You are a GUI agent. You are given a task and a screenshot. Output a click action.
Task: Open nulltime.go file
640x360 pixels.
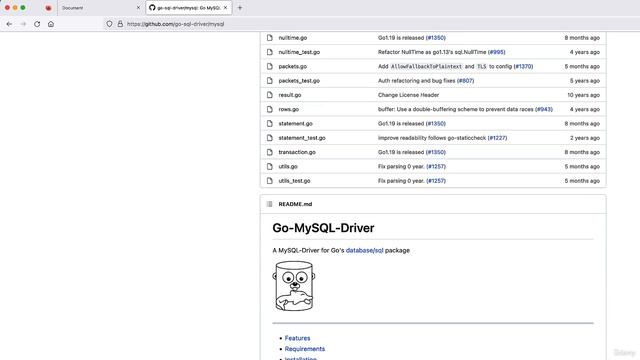293,38
